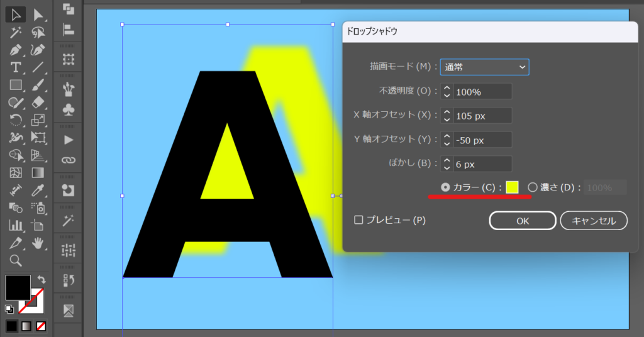Select the 濃さ (D) radio button

(532, 187)
